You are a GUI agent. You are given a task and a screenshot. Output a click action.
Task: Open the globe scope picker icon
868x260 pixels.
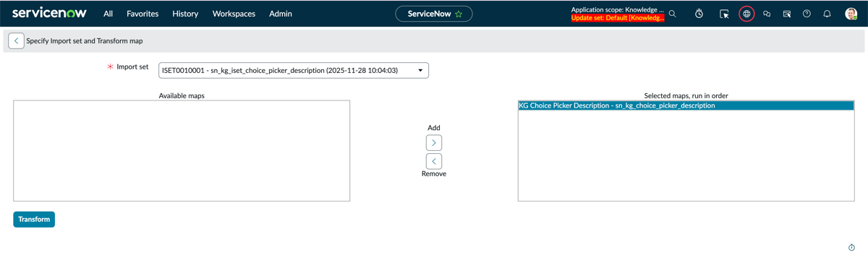coord(747,14)
